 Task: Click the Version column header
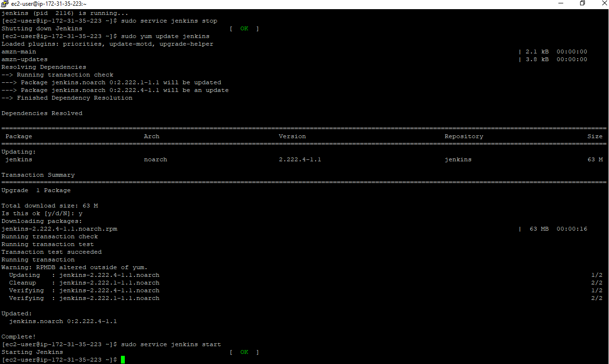pos(292,137)
